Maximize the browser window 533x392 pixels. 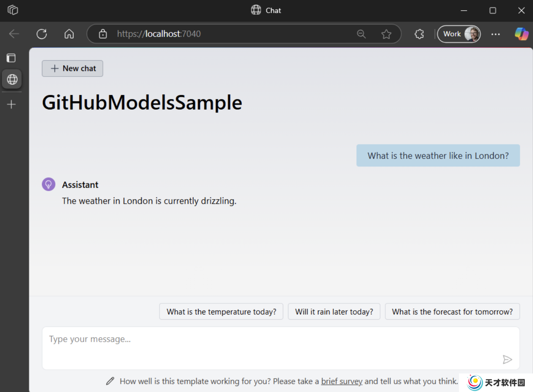coord(493,10)
